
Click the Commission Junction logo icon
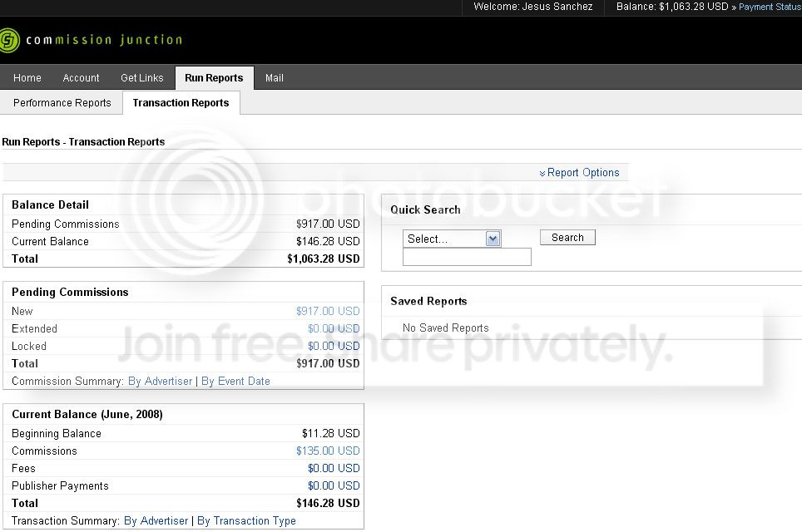click(8, 41)
